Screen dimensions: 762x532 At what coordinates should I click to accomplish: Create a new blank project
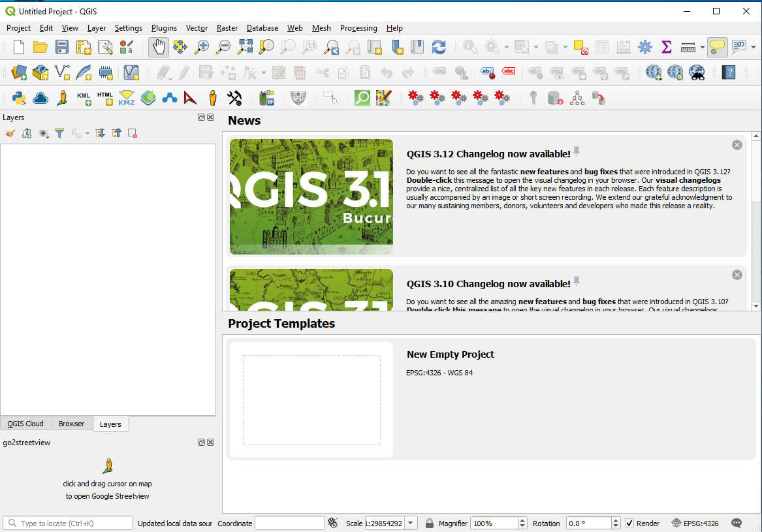pyautogui.click(x=18, y=47)
